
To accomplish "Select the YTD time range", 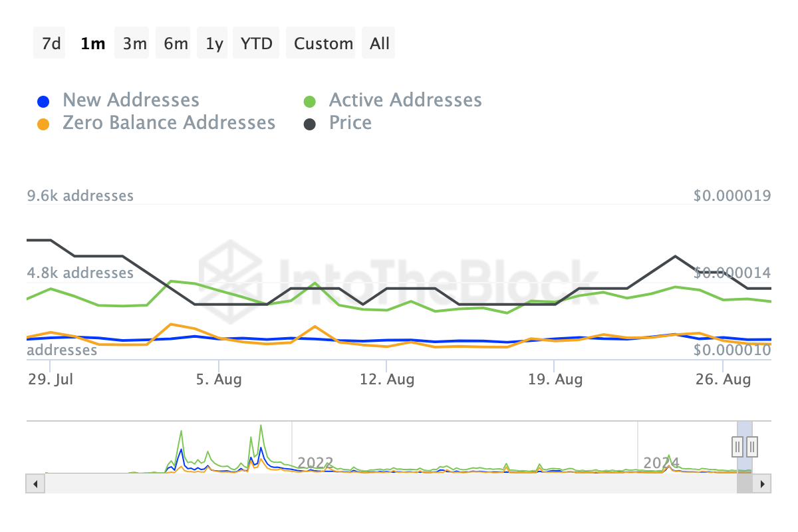I will tap(256, 43).
